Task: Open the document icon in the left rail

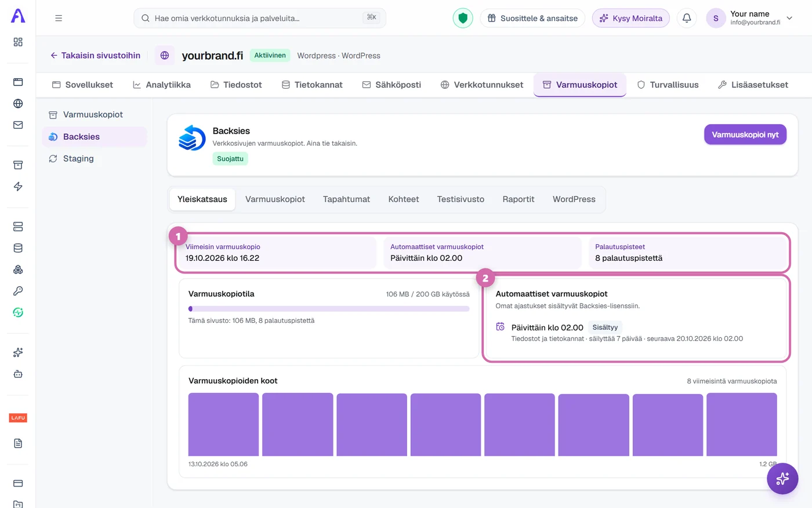Action: [18, 444]
